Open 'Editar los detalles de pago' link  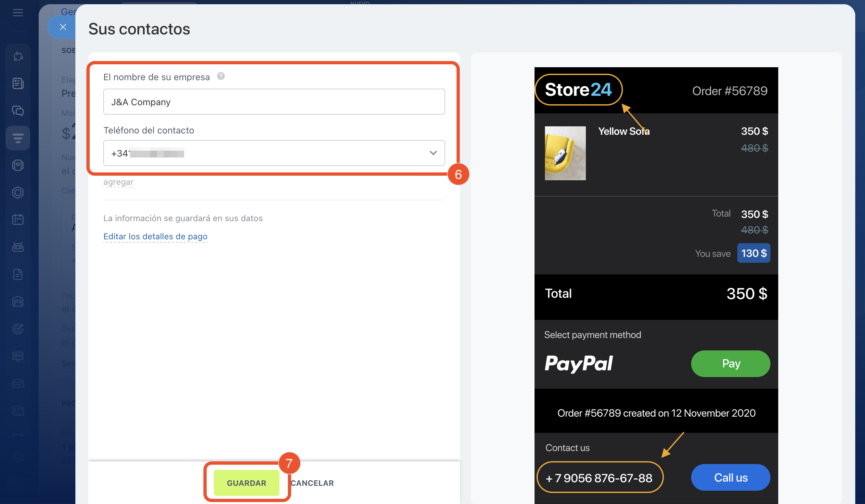155,236
